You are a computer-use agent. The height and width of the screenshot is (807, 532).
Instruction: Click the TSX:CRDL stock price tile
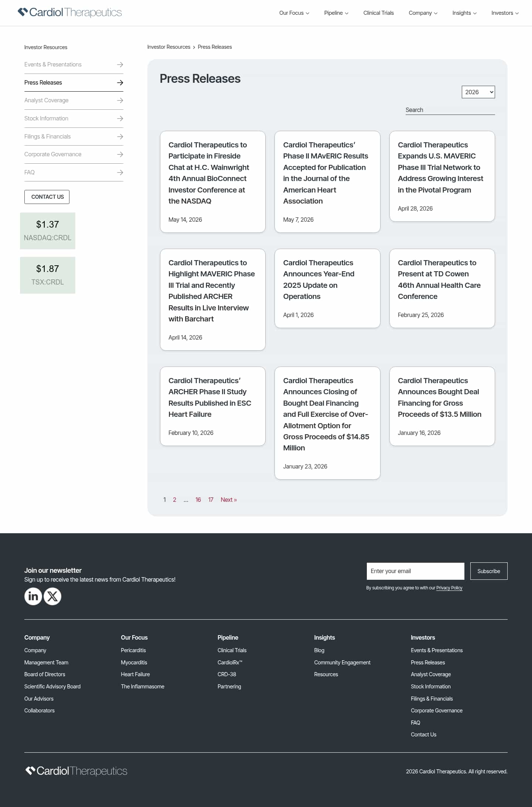(48, 275)
